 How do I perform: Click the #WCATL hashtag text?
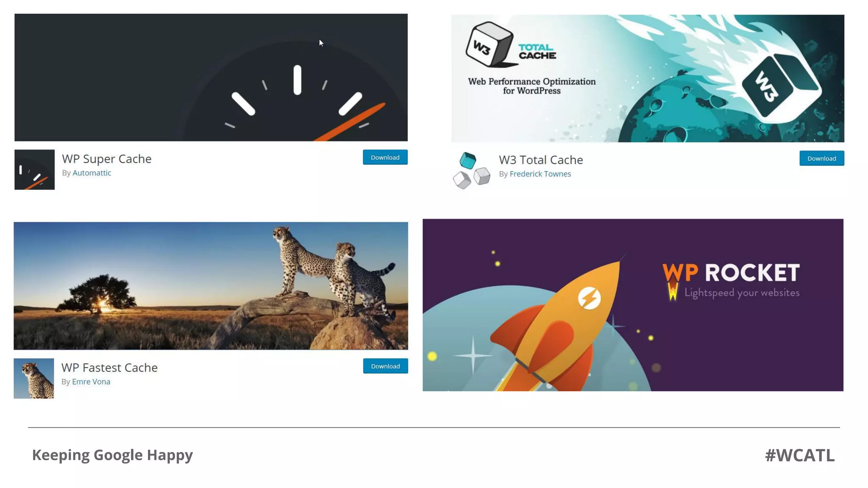800,455
